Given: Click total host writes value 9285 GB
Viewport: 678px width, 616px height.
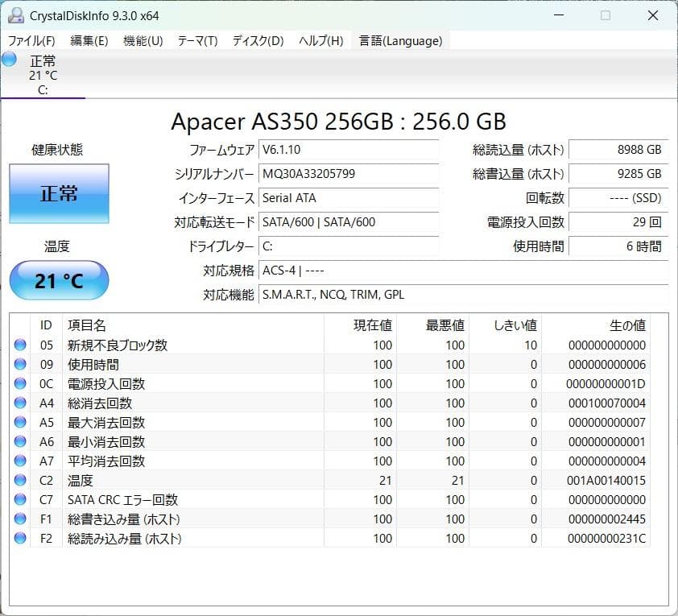Looking at the screenshot, I should point(618,174).
